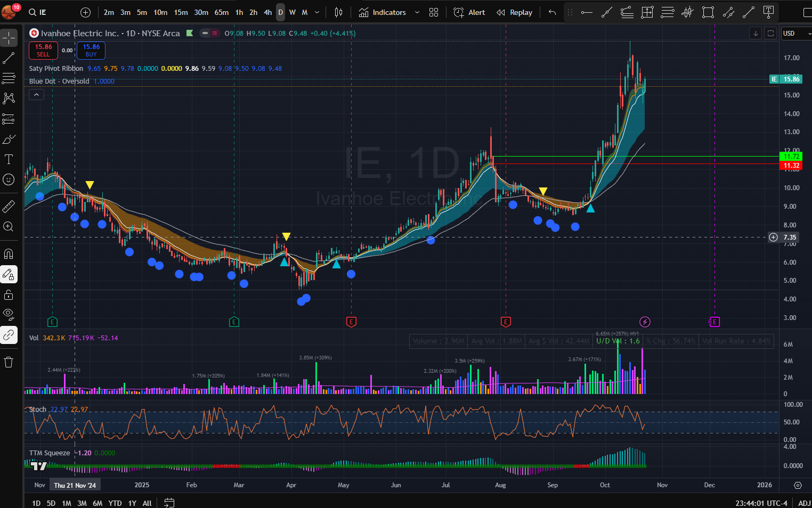
Task: Start bar Replay mode
Action: (515, 12)
